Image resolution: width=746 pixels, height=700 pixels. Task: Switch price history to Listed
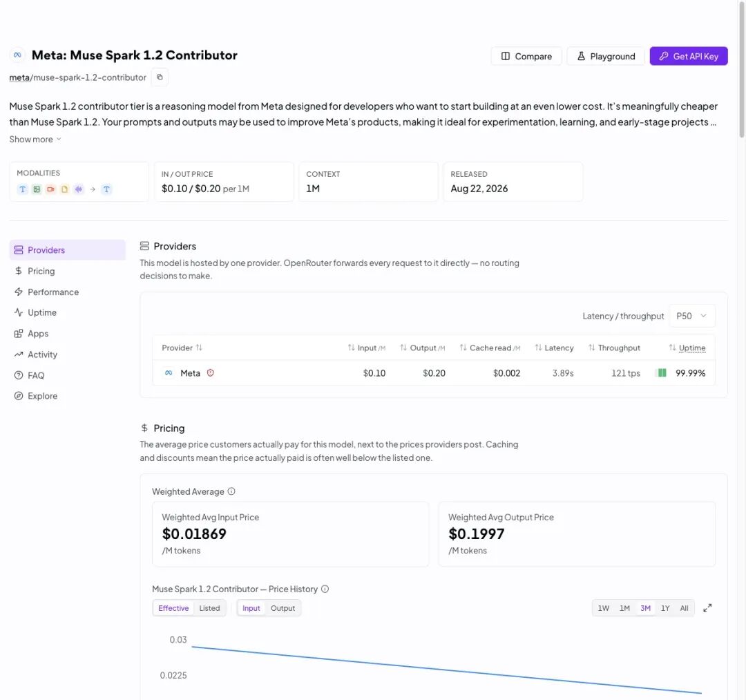[209, 608]
